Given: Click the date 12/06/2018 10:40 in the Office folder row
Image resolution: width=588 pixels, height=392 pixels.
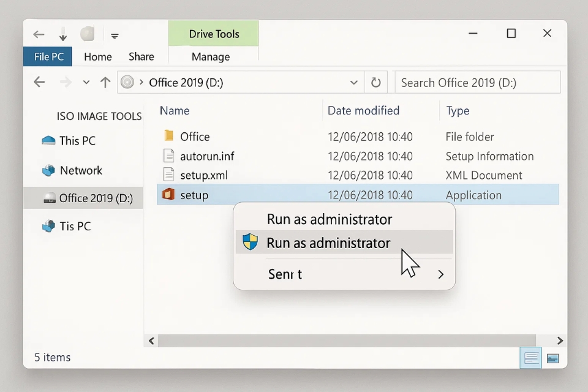Looking at the screenshot, I should (370, 137).
